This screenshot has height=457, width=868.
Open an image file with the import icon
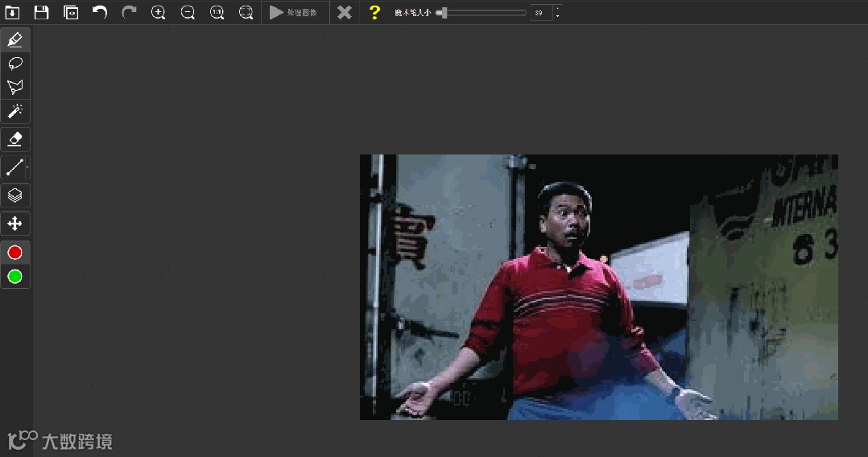tap(12, 12)
